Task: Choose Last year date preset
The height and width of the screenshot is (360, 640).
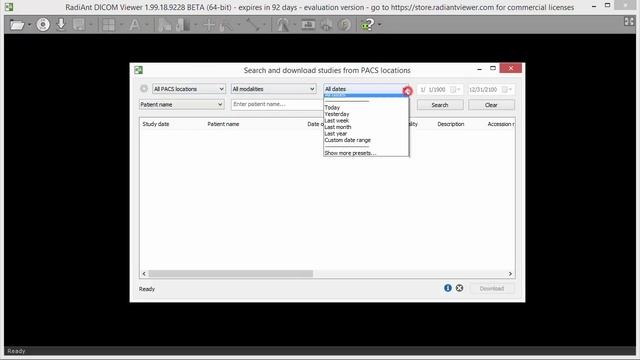Action: (336, 134)
